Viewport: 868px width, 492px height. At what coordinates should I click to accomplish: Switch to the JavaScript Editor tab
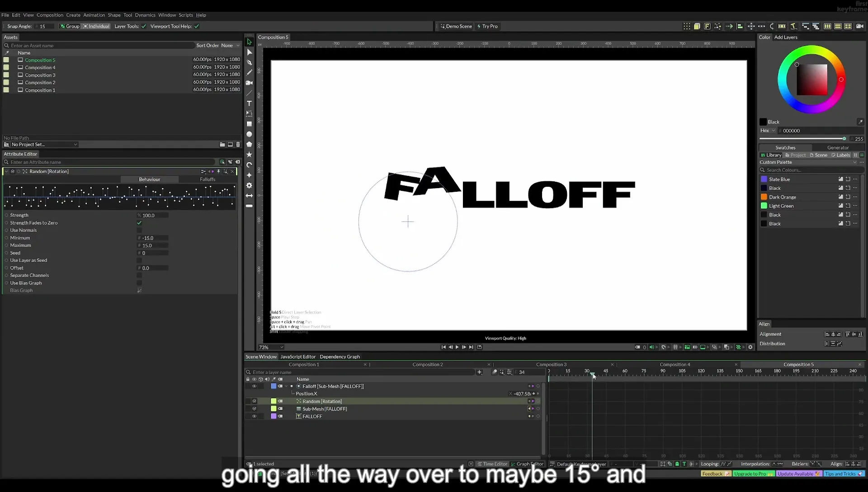[x=298, y=357]
